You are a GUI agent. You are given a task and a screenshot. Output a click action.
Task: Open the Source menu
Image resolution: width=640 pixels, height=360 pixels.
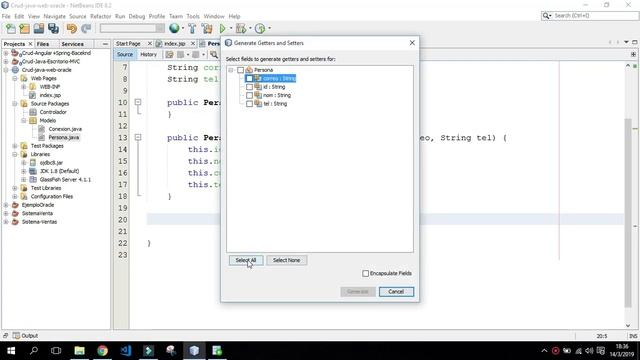click(x=78, y=16)
